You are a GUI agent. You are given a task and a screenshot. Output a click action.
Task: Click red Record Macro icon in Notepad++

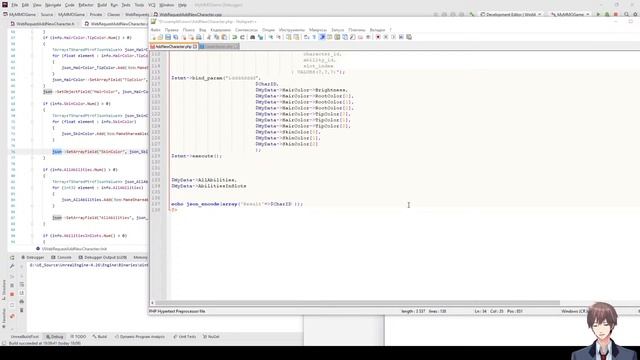[378, 37]
